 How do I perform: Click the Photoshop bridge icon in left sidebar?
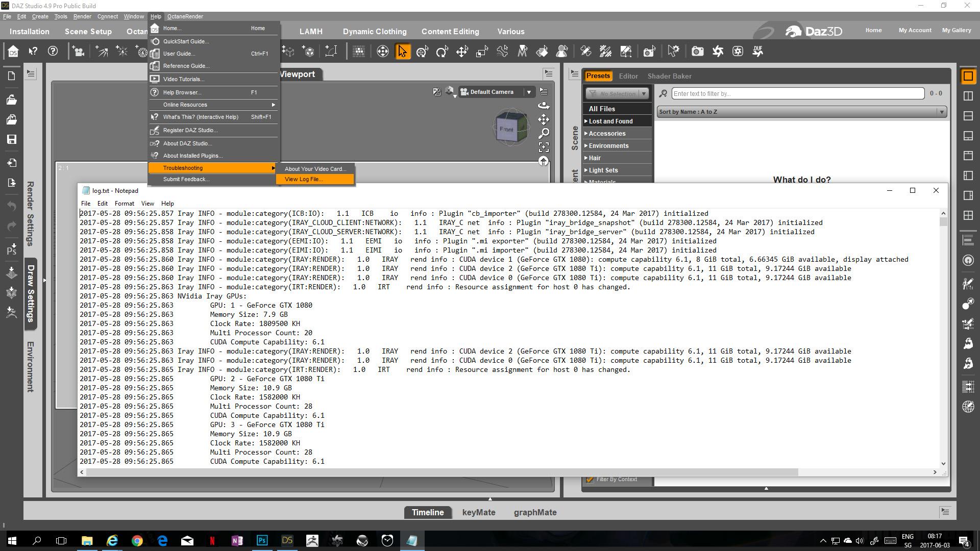pos(12,249)
